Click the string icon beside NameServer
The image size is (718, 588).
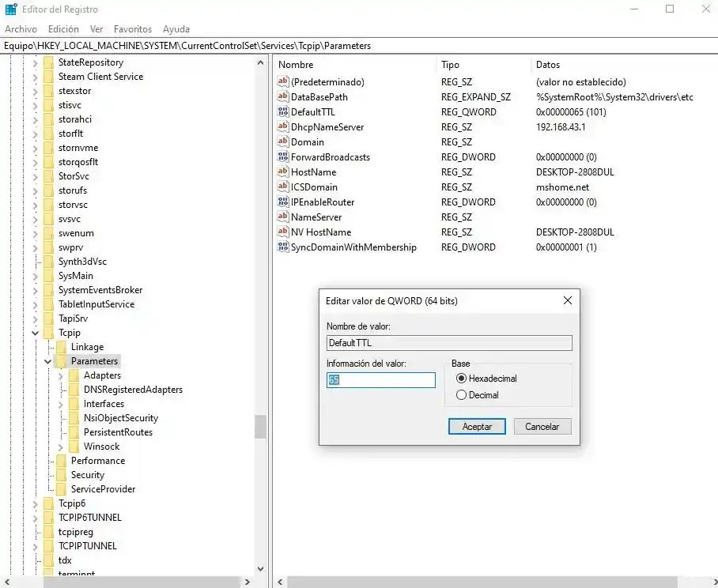click(282, 217)
